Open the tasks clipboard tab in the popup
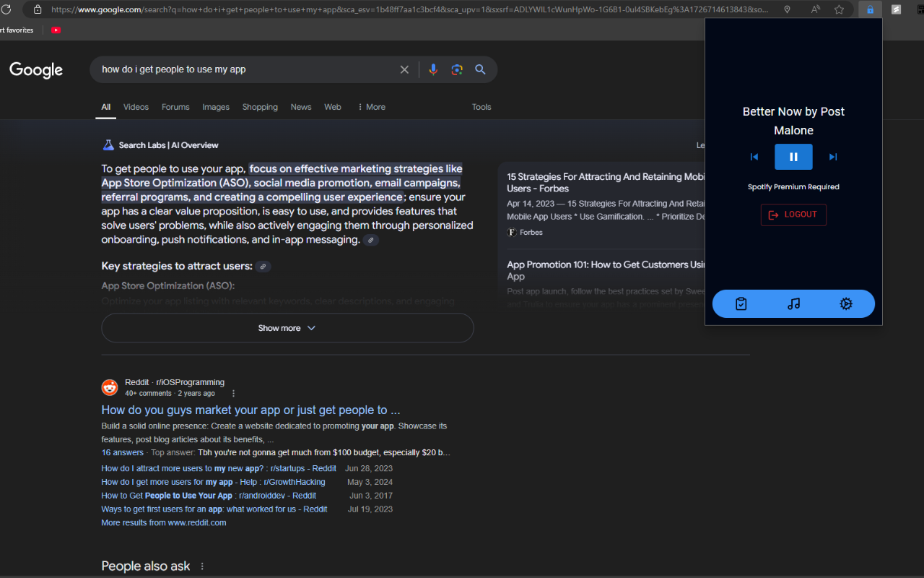The height and width of the screenshot is (578, 924). pyautogui.click(x=741, y=303)
